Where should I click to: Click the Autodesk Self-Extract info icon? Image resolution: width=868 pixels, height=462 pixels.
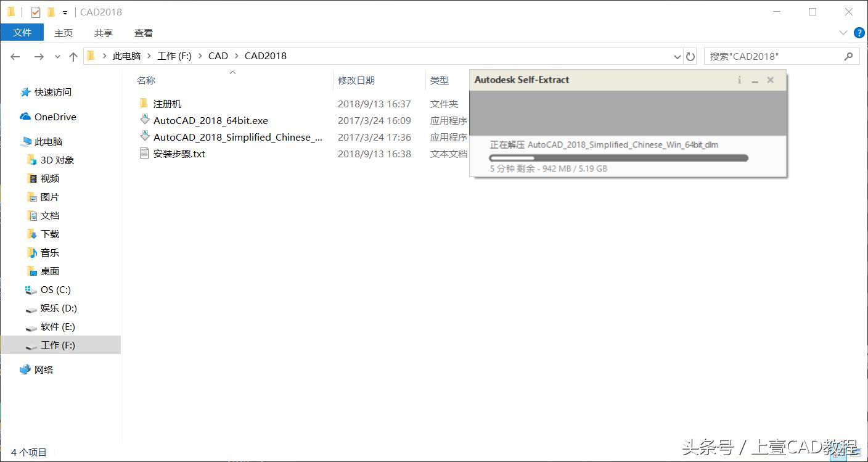(739, 80)
